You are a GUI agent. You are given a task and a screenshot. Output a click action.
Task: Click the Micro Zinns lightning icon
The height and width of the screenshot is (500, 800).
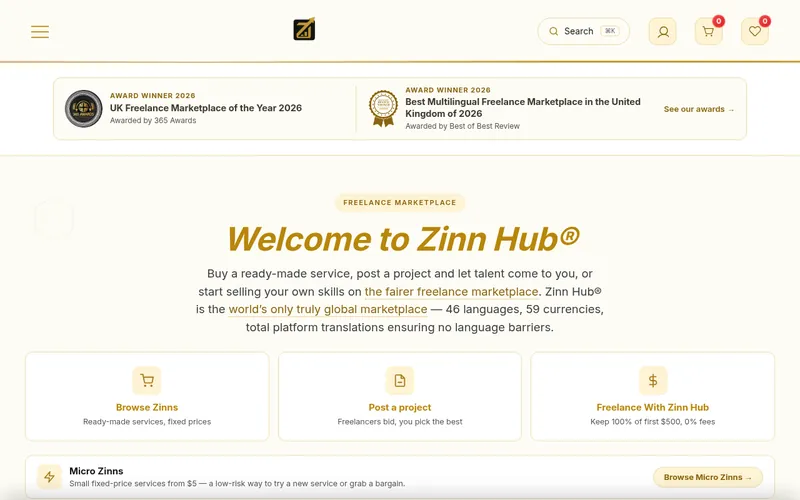click(49, 477)
